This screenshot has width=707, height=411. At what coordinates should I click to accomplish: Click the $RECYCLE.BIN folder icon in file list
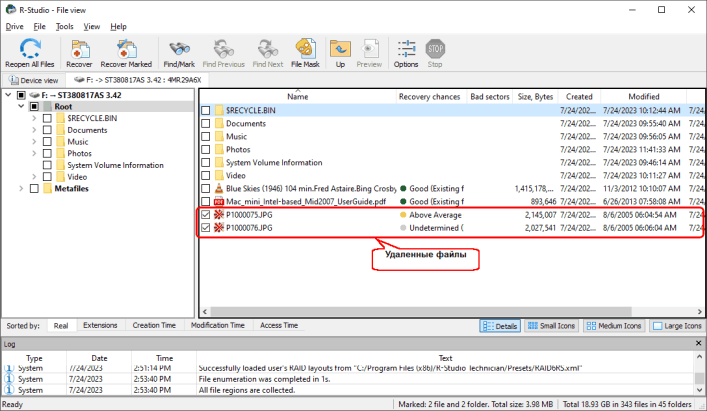click(x=219, y=110)
